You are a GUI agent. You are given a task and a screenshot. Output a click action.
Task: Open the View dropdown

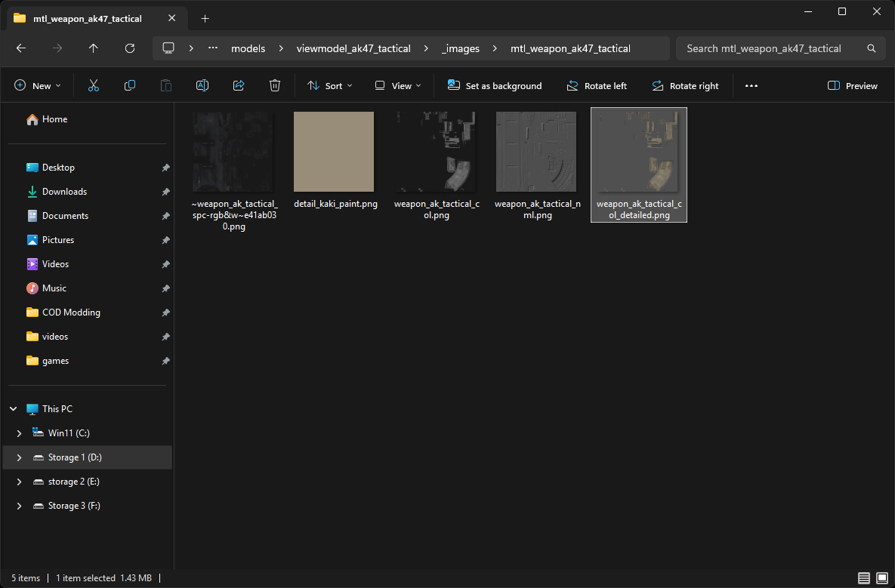pyautogui.click(x=399, y=85)
